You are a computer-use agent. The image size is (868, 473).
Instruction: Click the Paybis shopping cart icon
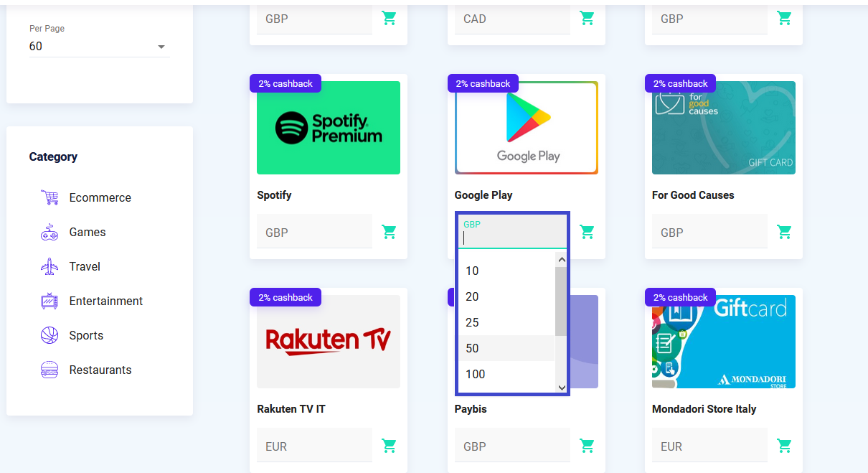[588, 446]
